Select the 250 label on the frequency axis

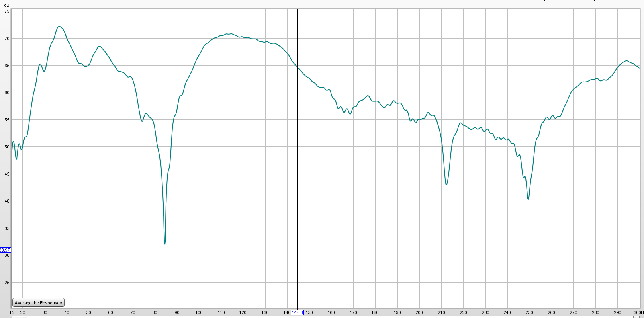(529, 312)
